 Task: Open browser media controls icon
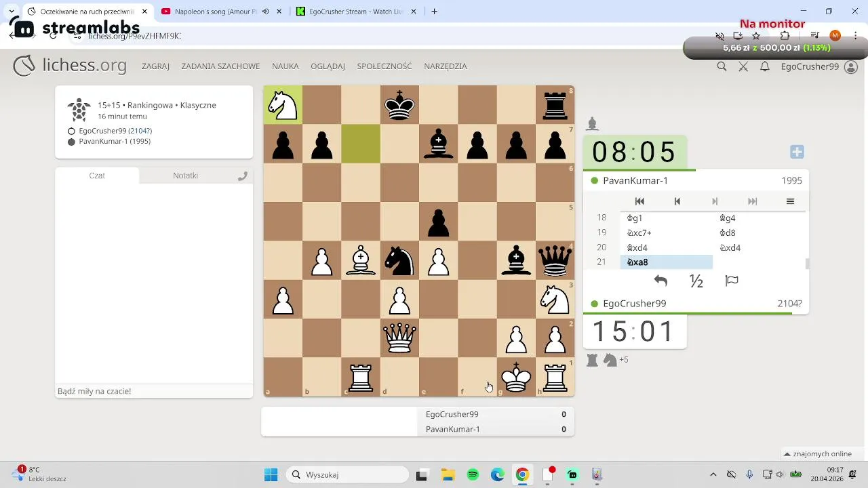pyautogui.click(x=815, y=36)
